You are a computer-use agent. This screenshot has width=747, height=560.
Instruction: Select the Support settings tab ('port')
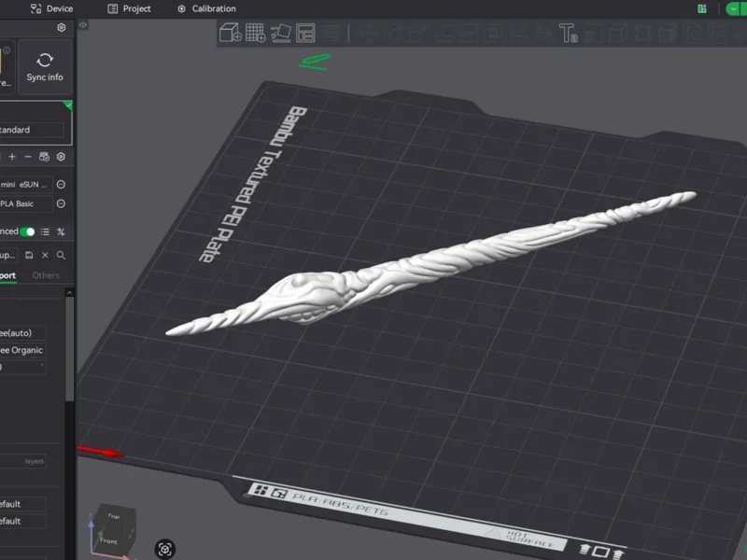pos(7,275)
